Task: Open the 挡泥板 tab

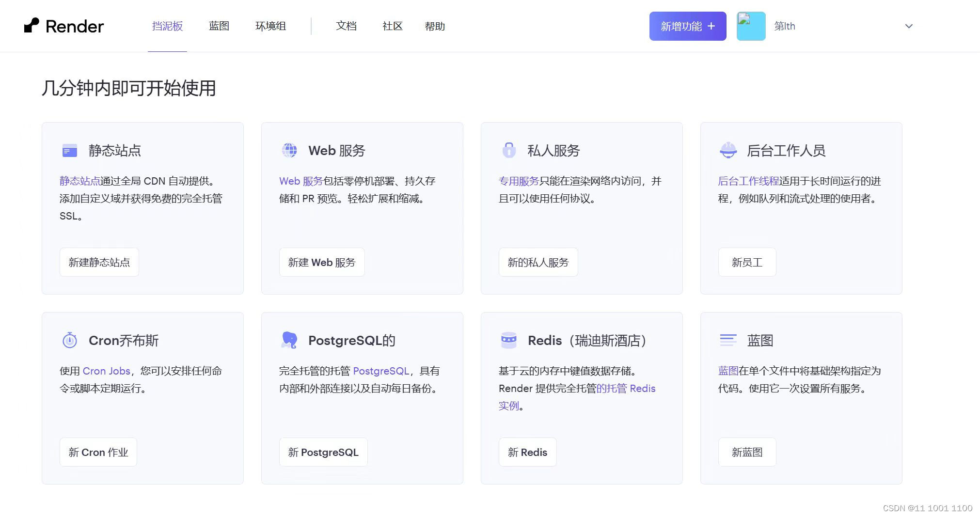Action: pyautogui.click(x=167, y=26)
